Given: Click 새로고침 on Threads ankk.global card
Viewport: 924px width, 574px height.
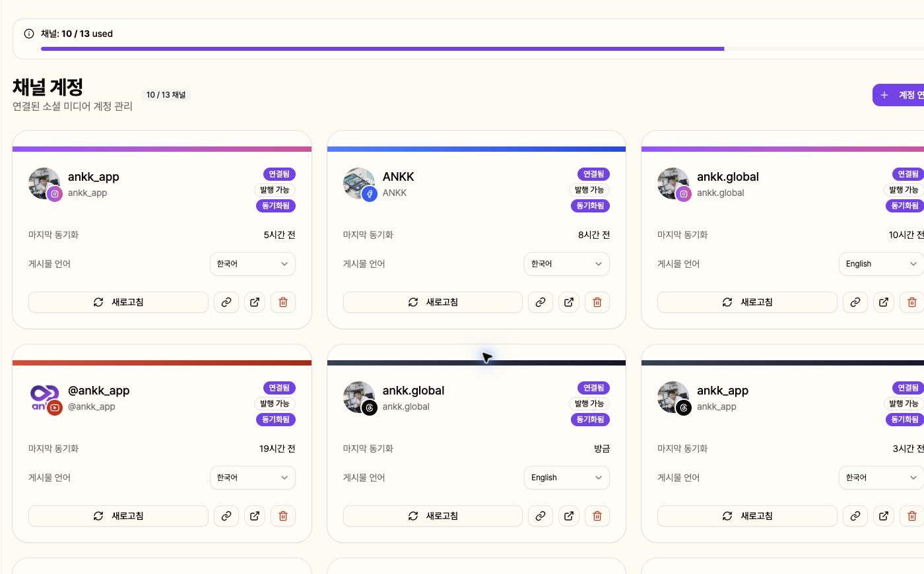Looking at the screenshot, I should click(433, 516).
